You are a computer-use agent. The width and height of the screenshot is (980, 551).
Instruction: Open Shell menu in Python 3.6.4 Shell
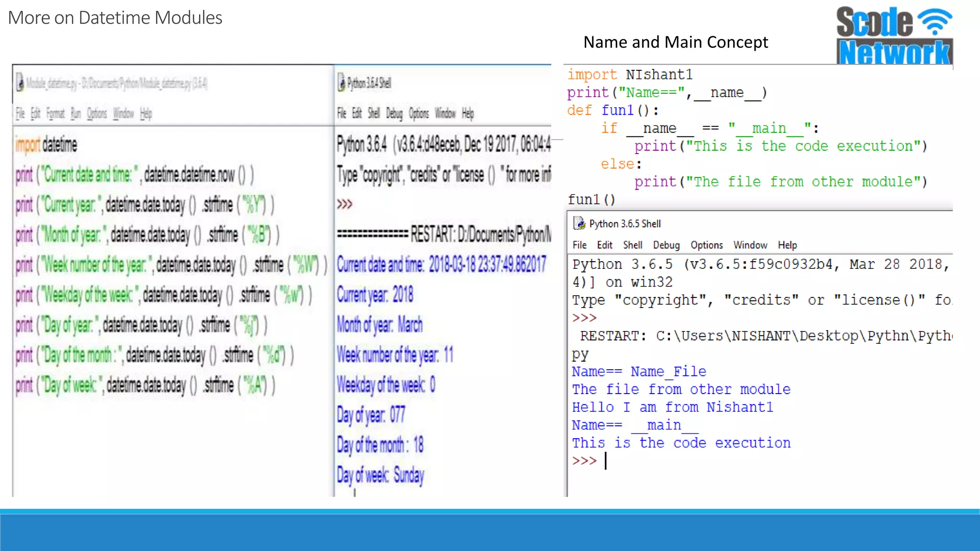[374, 113]
